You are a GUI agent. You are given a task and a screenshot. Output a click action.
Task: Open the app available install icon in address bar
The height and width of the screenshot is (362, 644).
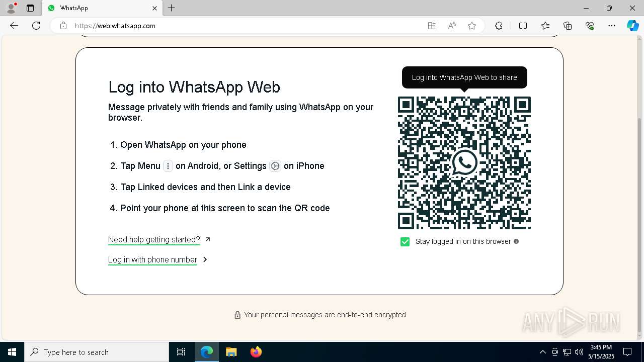pyautogui.click(x=432, y=26)
